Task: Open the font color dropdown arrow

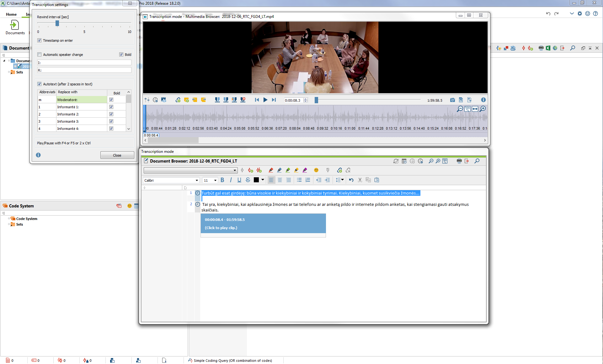Action: coord(263,180)
